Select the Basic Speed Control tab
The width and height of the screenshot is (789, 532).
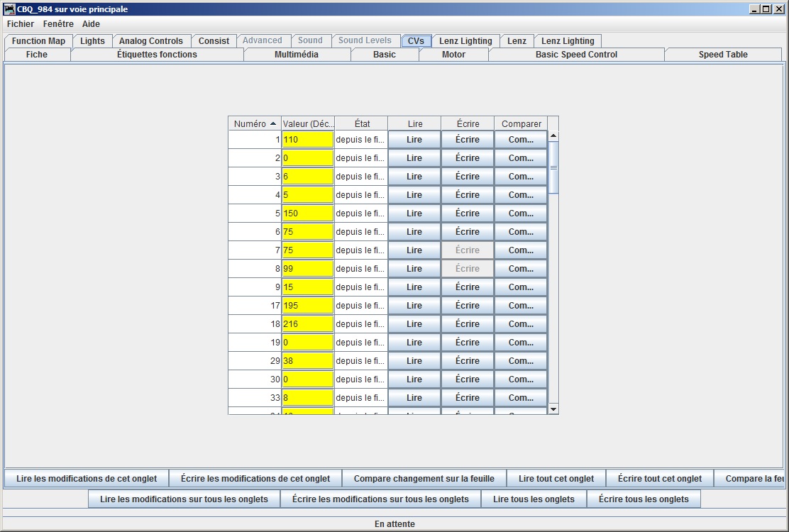(x=576, y=55)
